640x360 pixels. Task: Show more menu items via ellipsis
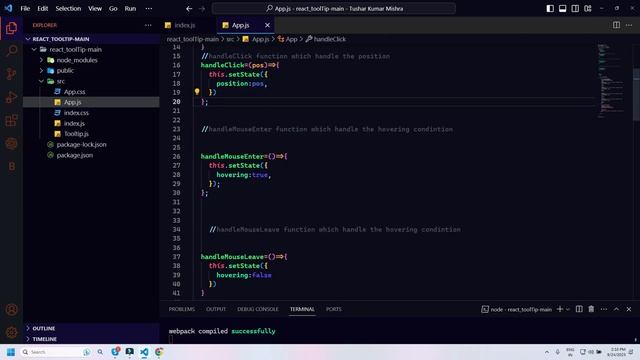(149, 9)
